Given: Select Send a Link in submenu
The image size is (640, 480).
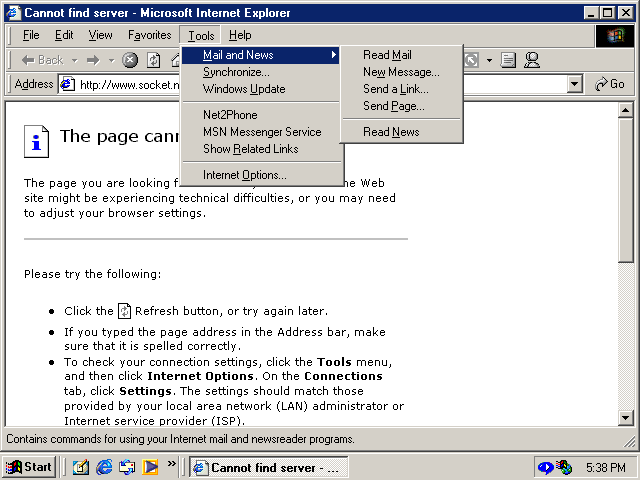Looking at the screenshot, I should 402,89.
